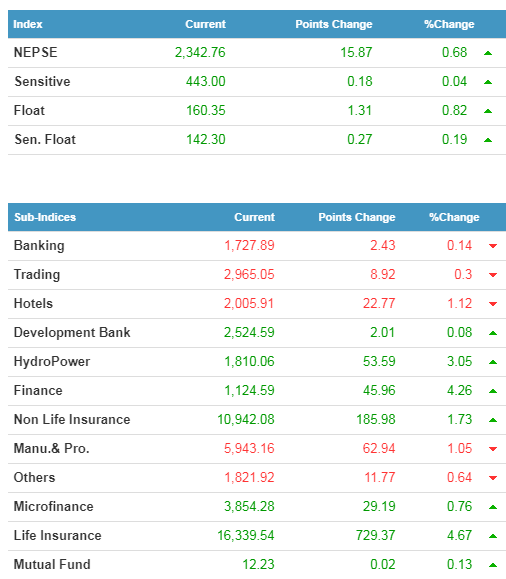Click the red down arrow beside Banking
Image resolution: width=506 pixels, height=579 pixels.
point(493,246)
